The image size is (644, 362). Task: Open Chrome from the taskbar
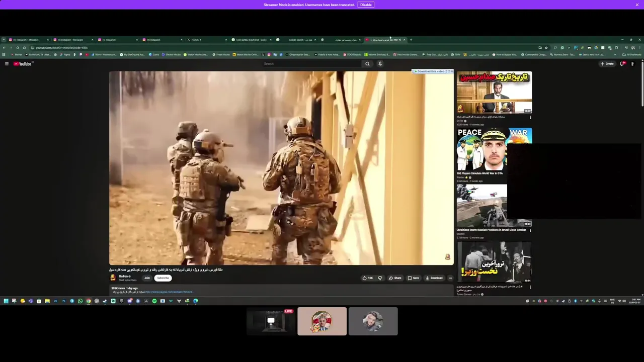click(x=89, y=301)
